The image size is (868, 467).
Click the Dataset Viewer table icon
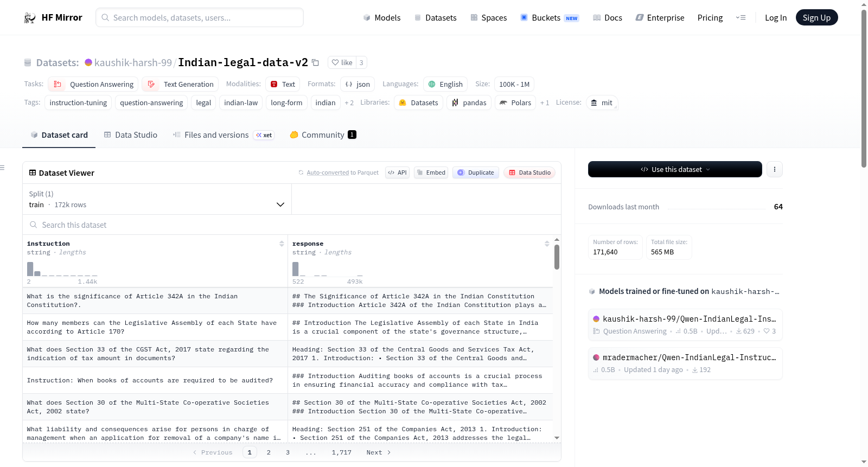[x=33, y=172]
